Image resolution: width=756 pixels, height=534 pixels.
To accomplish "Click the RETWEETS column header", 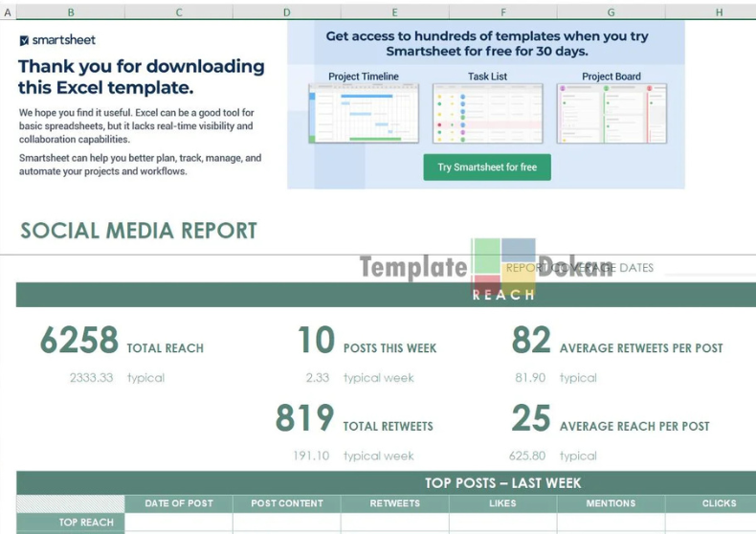I will pyautogui.click(x=395, y=503).
